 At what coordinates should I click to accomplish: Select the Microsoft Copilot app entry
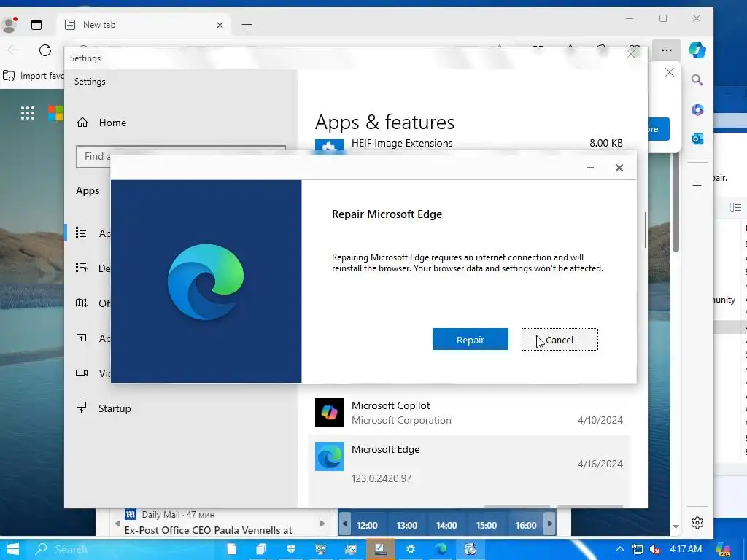[469, 413]
